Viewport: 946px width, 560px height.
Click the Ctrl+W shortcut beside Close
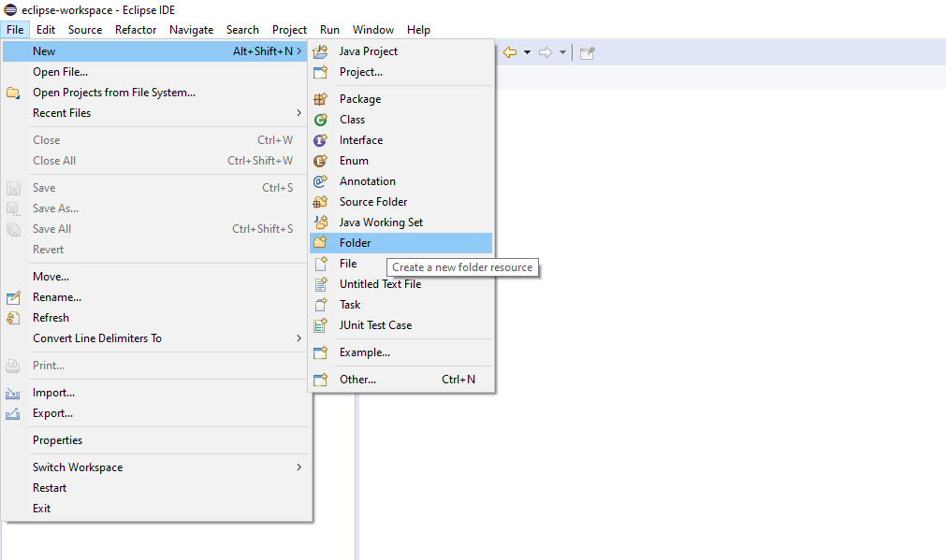point(275,140)
